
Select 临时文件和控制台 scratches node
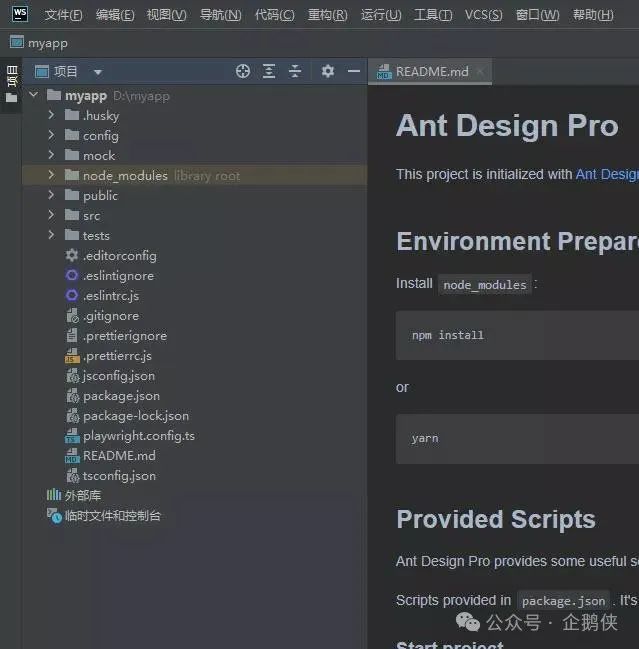point(103,515)
